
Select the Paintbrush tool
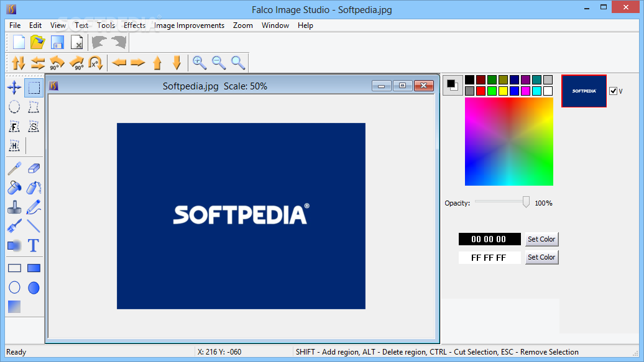[14, 226]
